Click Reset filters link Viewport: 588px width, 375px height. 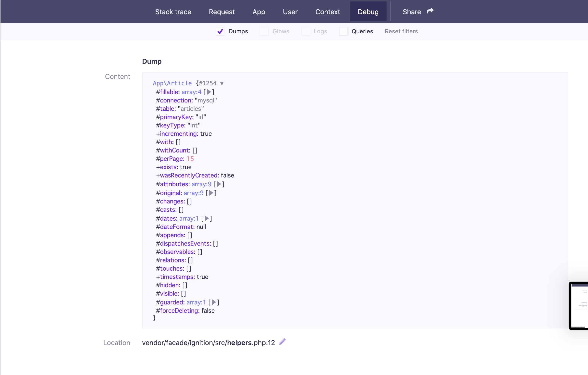401,31
